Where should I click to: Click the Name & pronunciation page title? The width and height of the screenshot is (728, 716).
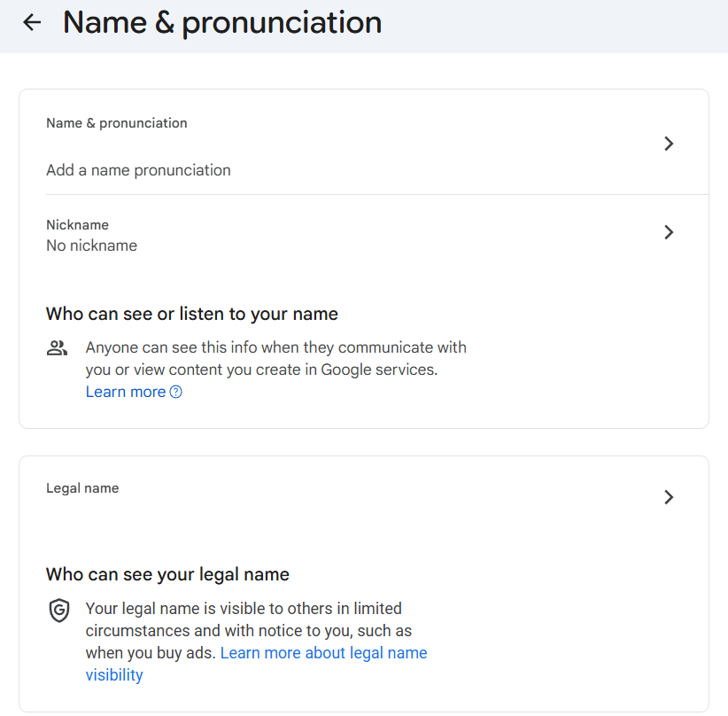click(x=221, y=22)
